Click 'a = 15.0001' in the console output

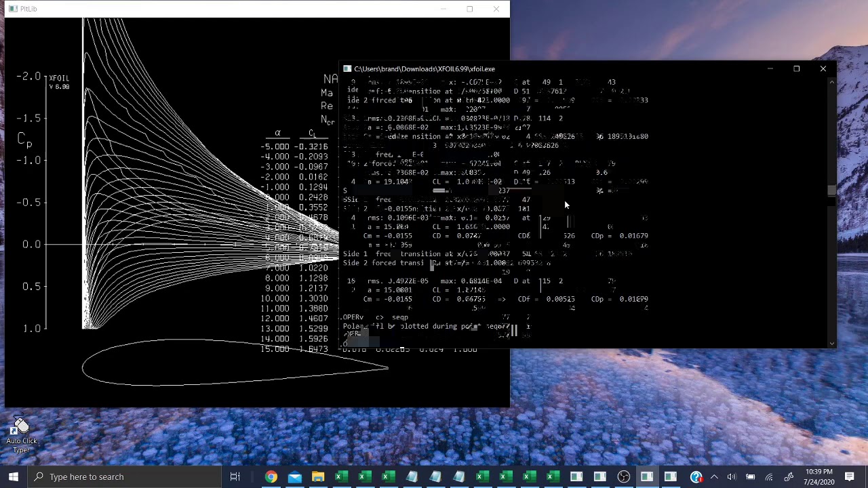click(389, 290)
